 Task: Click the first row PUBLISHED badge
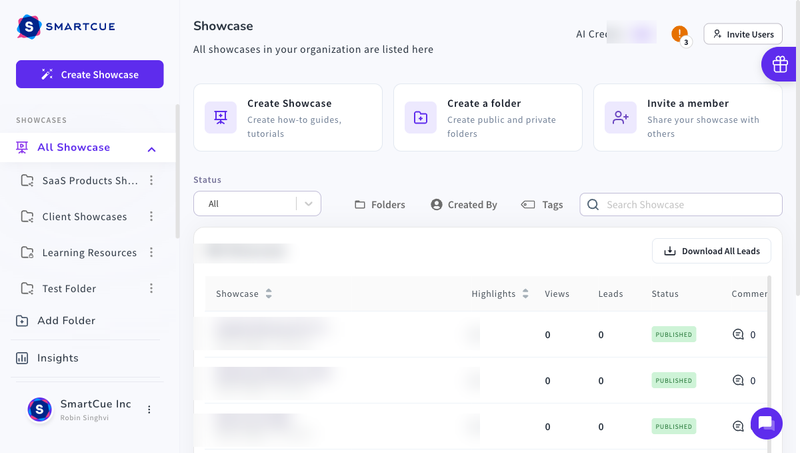click(x=673, y=335)
